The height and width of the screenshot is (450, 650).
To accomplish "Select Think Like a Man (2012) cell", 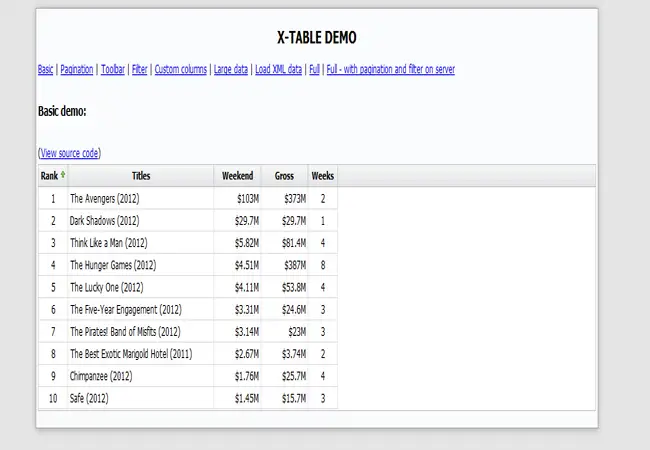I will coord(141,243).
